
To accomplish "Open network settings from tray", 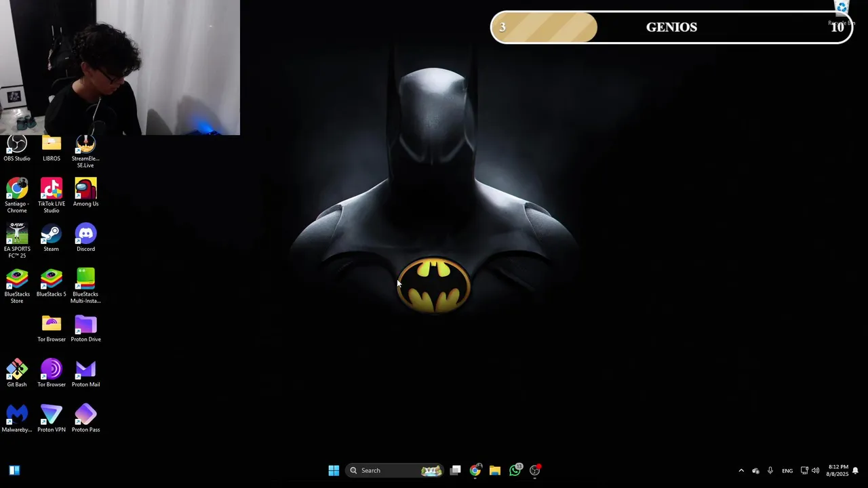I will coord(804,470).
